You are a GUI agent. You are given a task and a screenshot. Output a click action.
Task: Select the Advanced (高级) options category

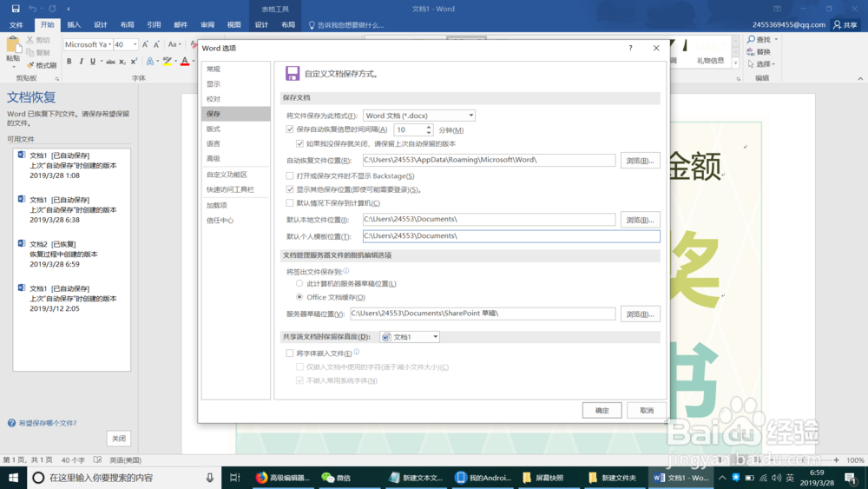click(236, 158)
